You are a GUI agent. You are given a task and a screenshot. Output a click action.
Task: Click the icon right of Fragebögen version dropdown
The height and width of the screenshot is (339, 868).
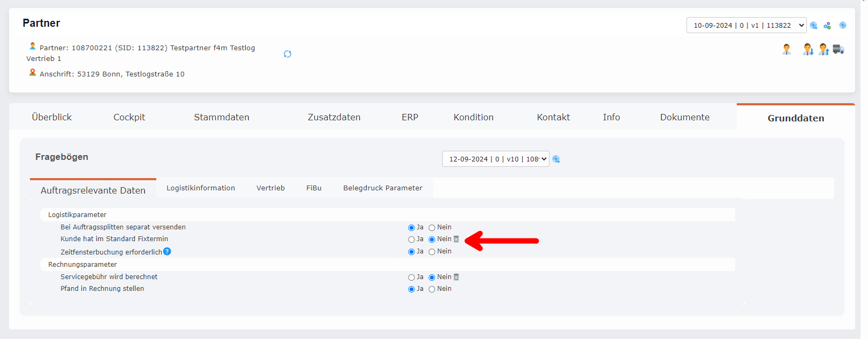[x=556, y=159]
